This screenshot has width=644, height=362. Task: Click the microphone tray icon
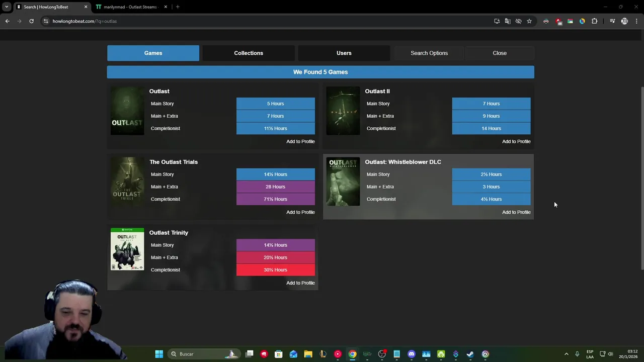[577, 354]
